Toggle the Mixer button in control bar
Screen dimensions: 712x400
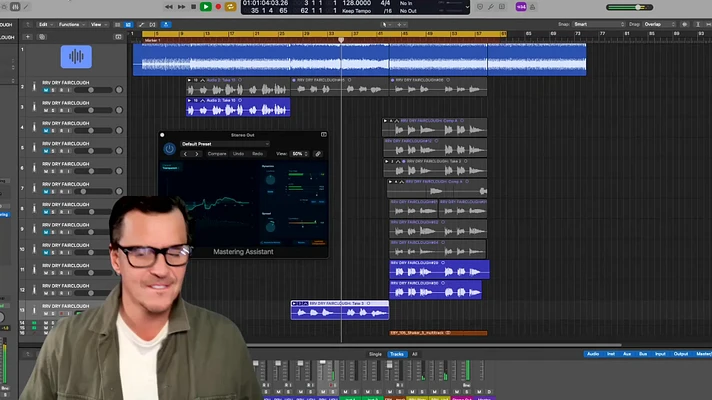click(15, 7)
